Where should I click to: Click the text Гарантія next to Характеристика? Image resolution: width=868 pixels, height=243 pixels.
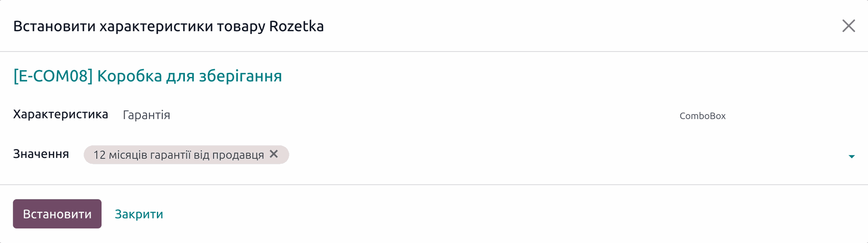coord(146,115)
